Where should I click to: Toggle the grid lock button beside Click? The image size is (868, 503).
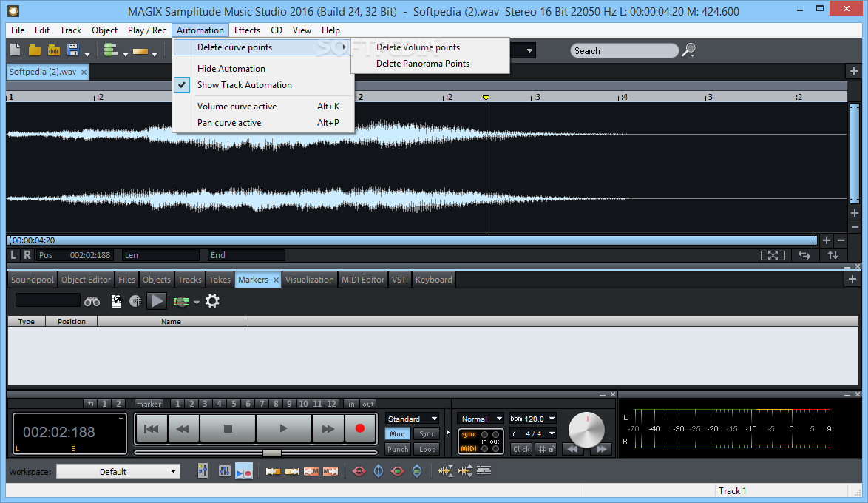click(x=546, y=449)
